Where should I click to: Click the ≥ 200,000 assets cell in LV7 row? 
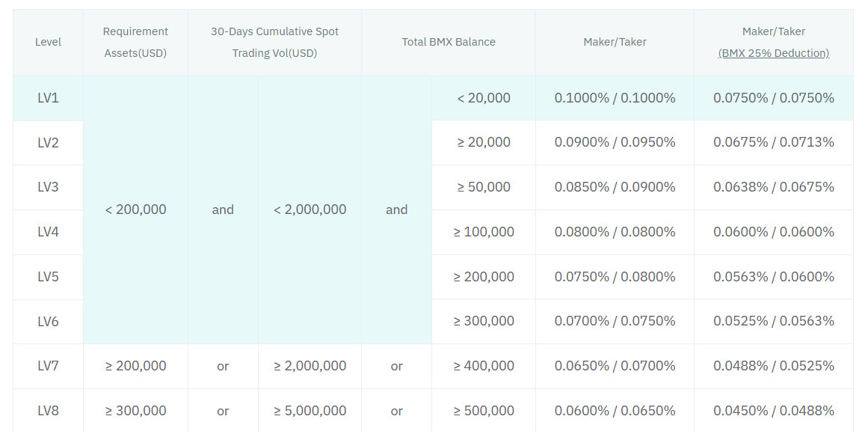[x=135, y=367]
